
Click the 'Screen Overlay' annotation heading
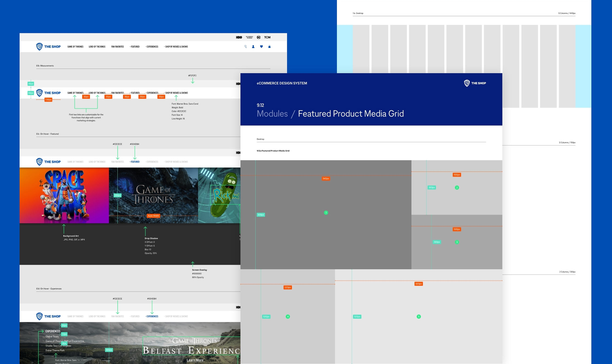click(x=199, y=270)
